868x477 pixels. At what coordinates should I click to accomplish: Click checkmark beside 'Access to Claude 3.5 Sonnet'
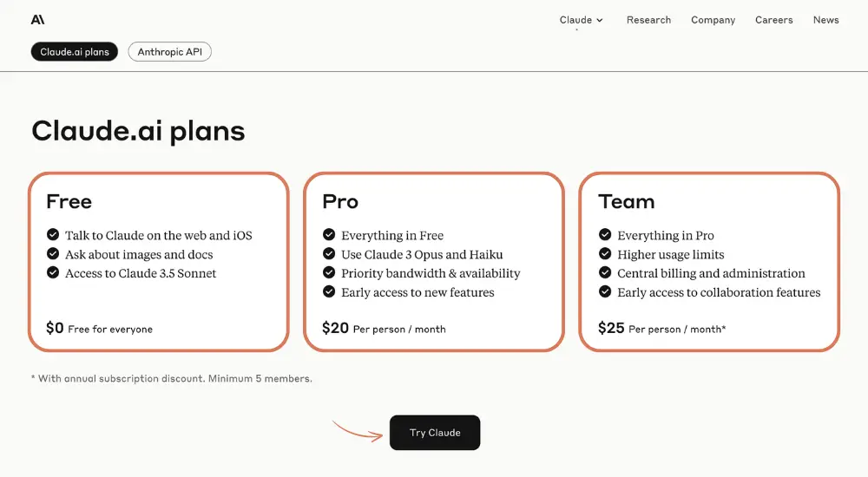(x=53, y=273)
